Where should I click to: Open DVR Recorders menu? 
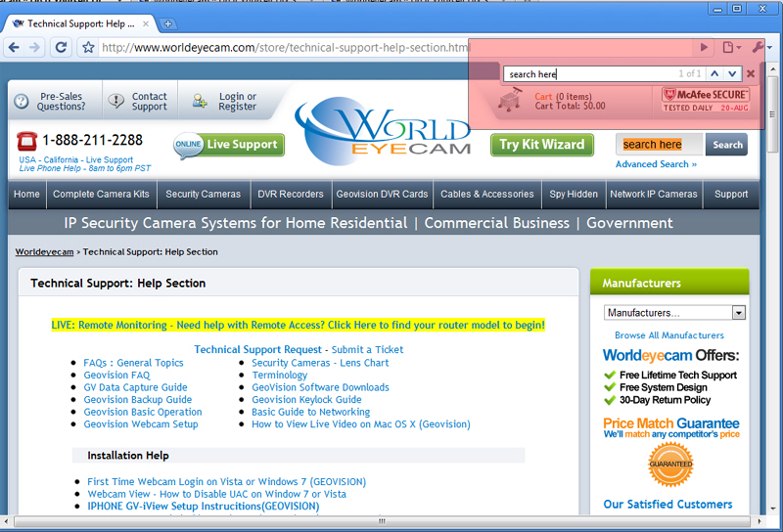pyautogui.click(x=291, y=195)
